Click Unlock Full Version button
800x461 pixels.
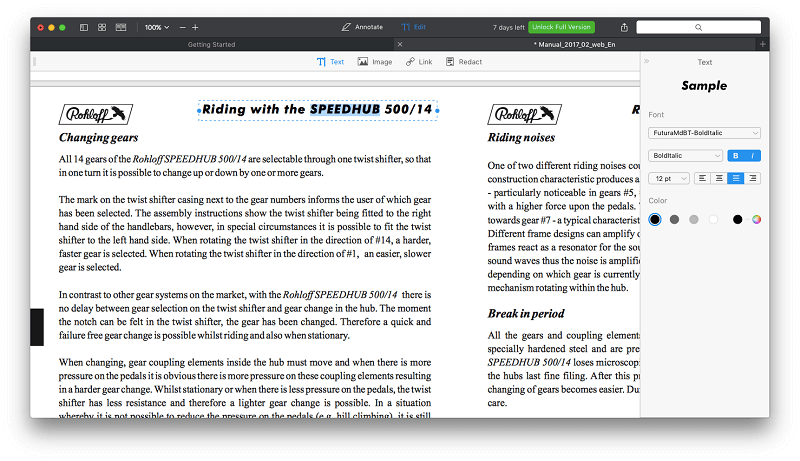[x=561, y=27]
